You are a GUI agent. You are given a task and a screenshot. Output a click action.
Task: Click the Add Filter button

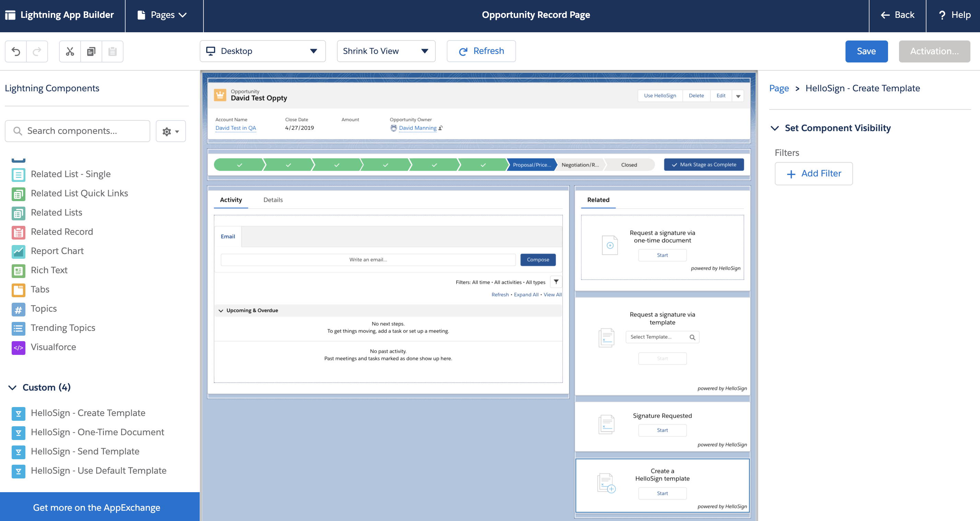coord(813,174)
